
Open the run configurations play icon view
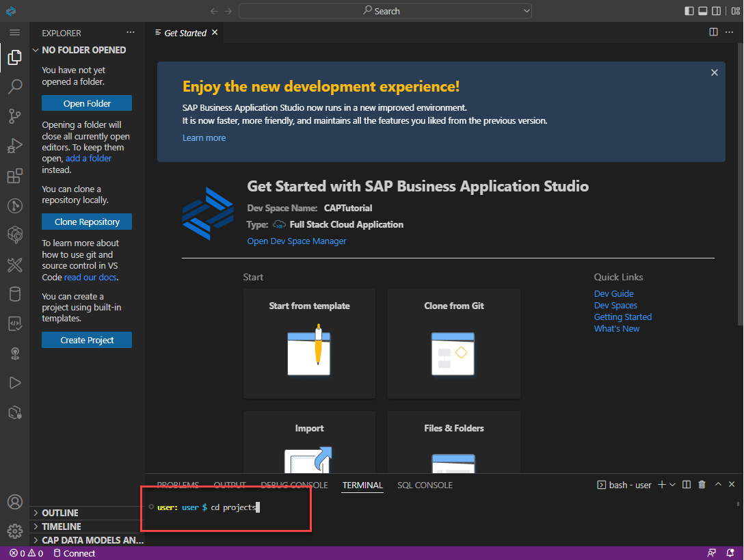pyautogui.click(x=15, y=383)
